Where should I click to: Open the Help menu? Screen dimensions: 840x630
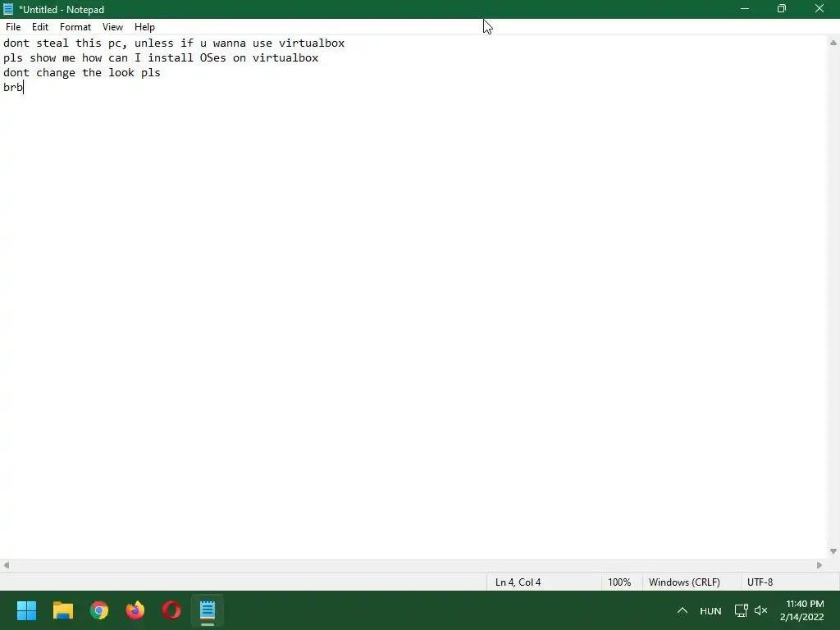[x=144, y=27]
